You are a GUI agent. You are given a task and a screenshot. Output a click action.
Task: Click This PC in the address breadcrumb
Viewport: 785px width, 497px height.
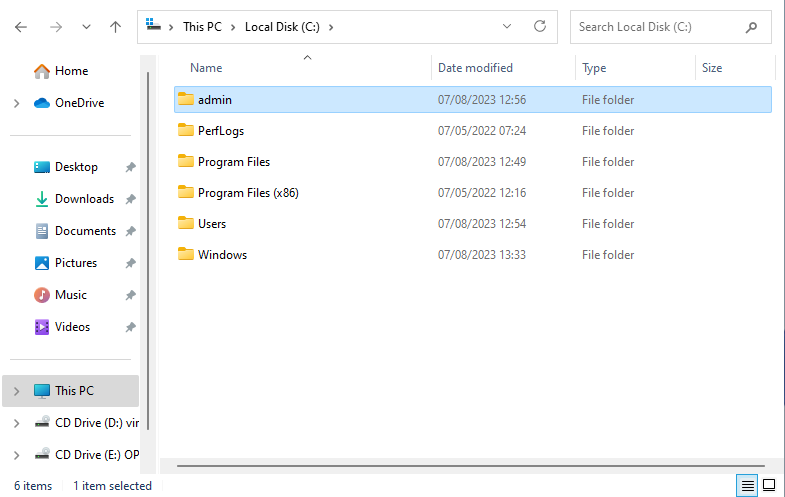[202, 27]
